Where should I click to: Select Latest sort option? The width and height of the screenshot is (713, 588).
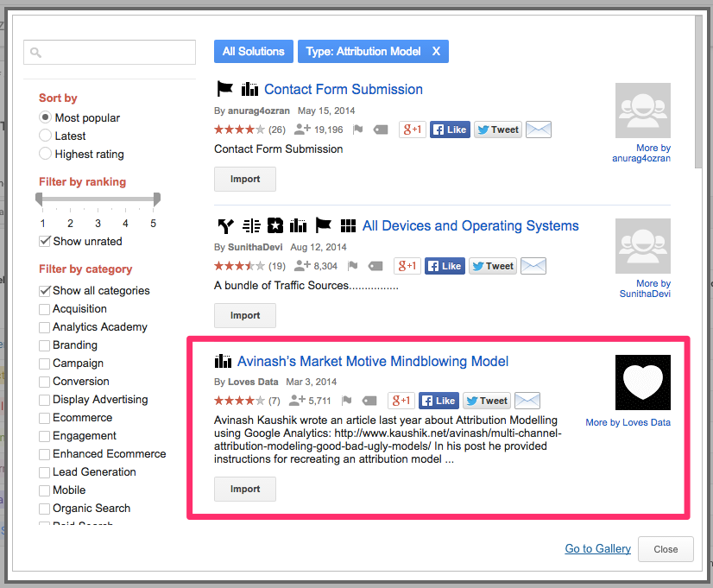pyautogui.click(x=45, y=136)
